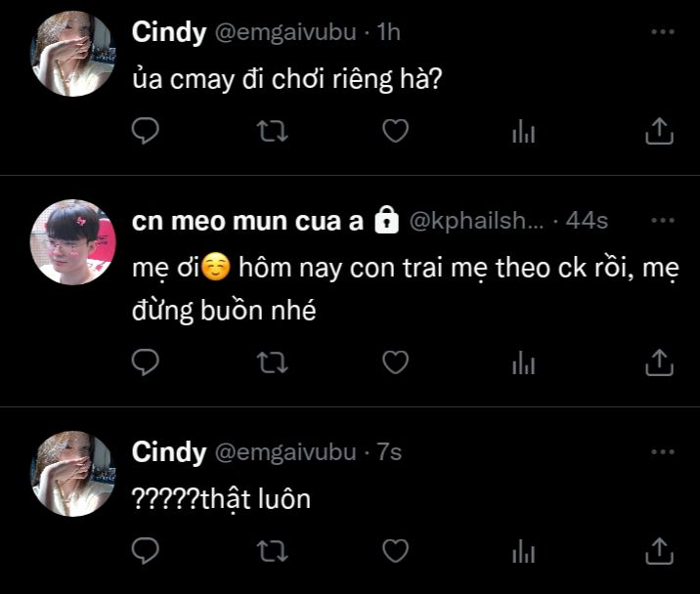Open more options on Cindy's first tweet
700x594 pixels.
(662, 33)
